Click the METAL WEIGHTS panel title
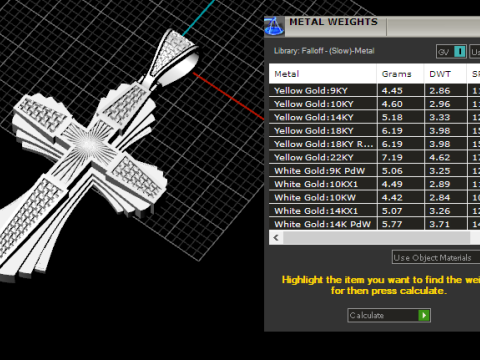The height and width of the screenshot is (360, 480). coord(333,22)
